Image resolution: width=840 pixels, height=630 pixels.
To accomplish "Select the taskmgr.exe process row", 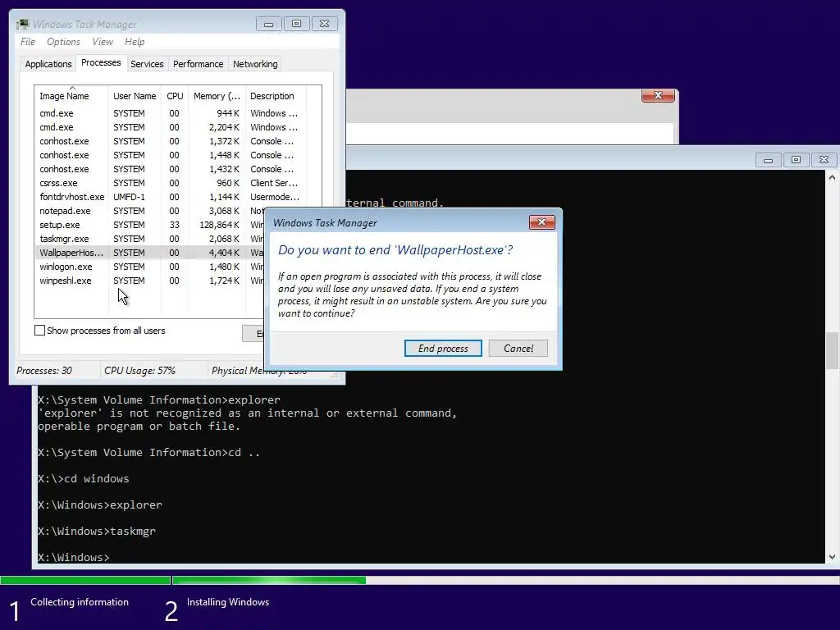I will [x=150, y=239].
